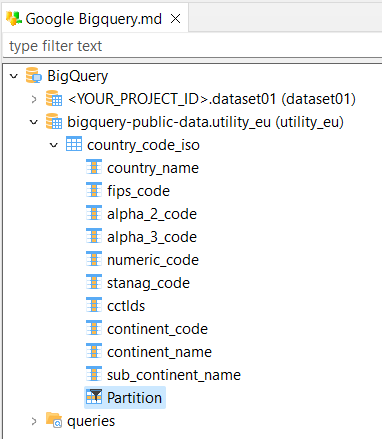Image resolution: width=382 pixels, height=439 pixels.
Task: Click the country_name column icon
Action: tap(94, 167)
